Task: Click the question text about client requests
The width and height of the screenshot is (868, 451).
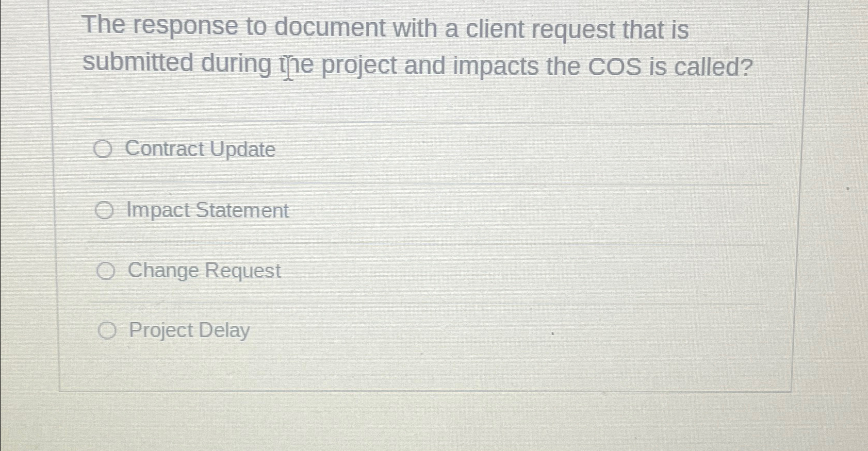Action: (x=418, y=46)
